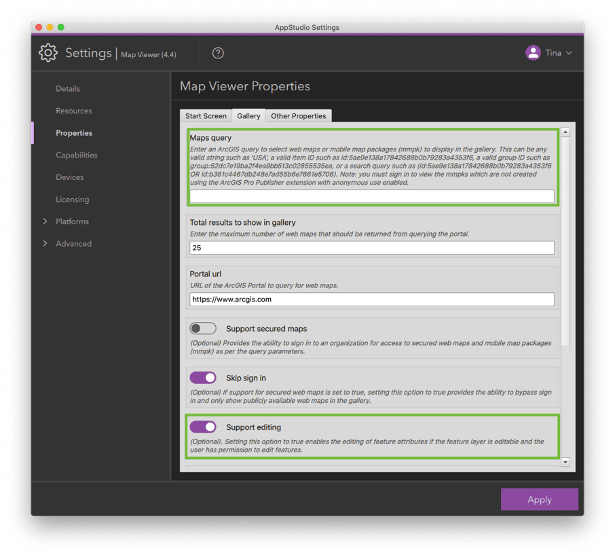616x558 pixels.
Task: Click the red window close button
Action: click(38, 27)
